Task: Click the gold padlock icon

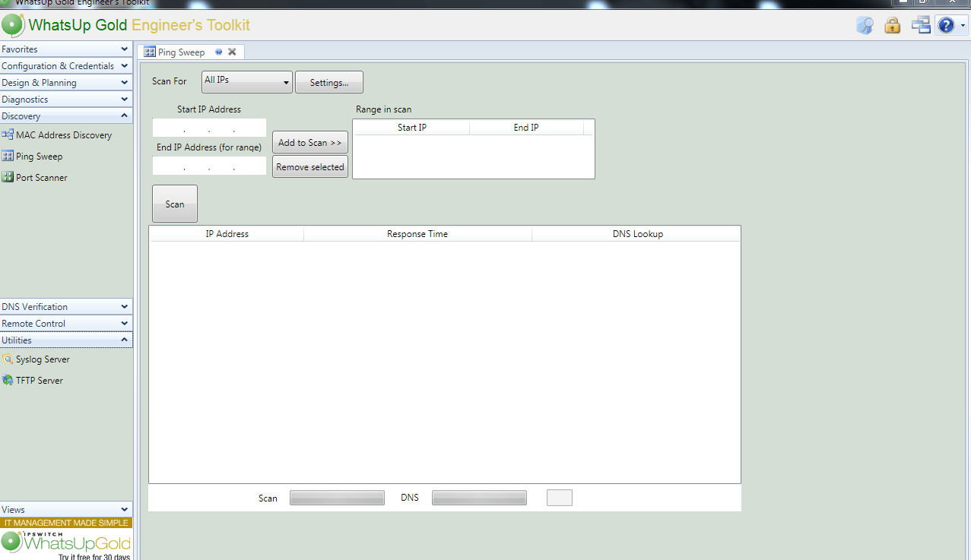Action: click(892, 25)
